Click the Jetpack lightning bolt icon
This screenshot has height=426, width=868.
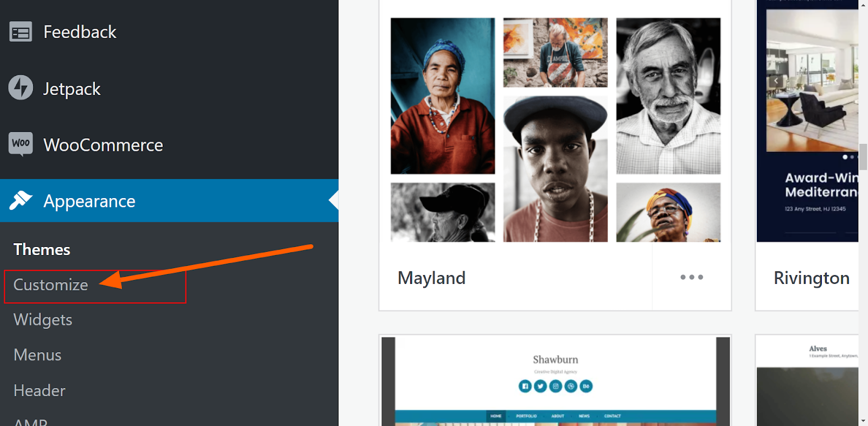[21, 87]
